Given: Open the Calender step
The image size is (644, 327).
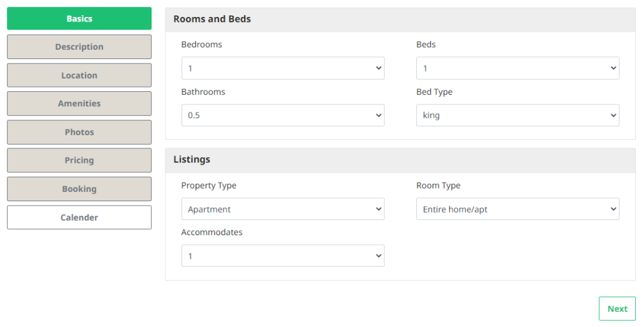Looking at the screenshot, I should 79,217.
